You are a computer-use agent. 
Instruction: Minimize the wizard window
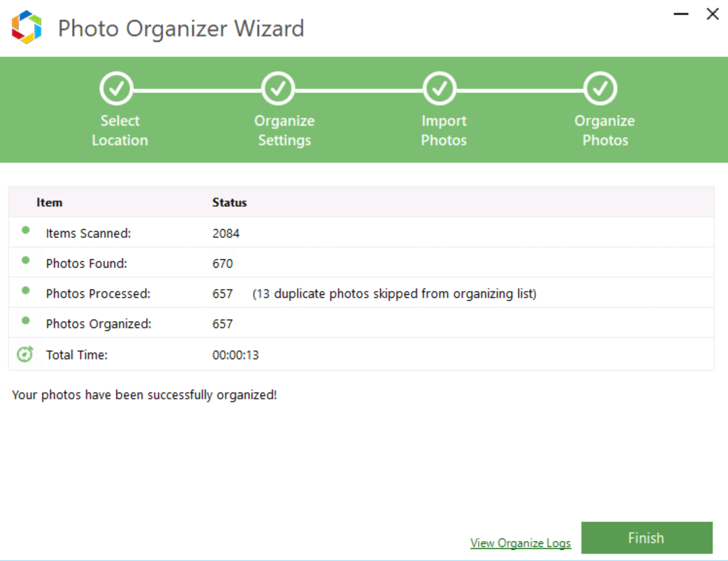coord(680,13)
